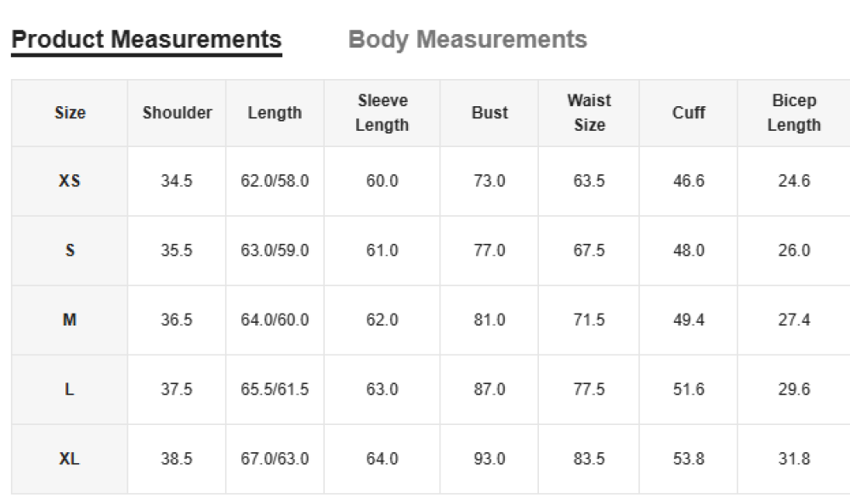Select the S size row label

tap(70, 251)
